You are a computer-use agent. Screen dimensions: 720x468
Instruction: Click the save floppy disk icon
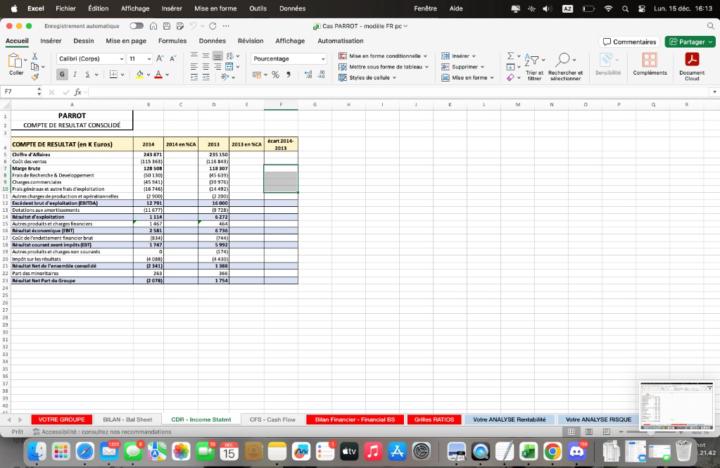click(x=167, y=26)
